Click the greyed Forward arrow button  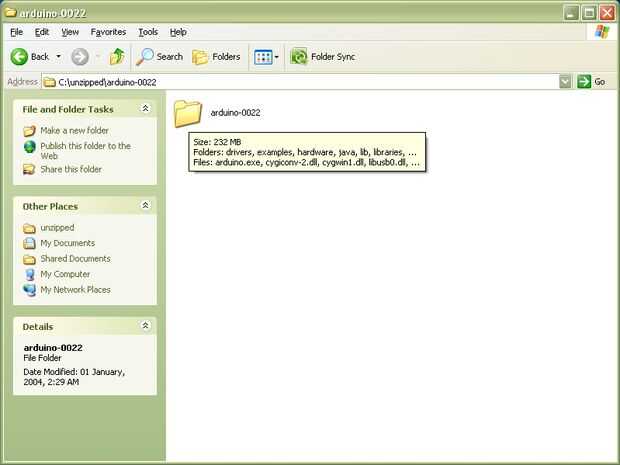coord(80,57)
